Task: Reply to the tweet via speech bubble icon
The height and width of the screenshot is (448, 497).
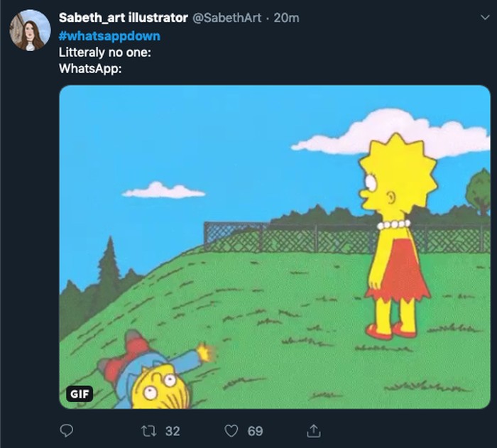Action: [x=67, y=431]
